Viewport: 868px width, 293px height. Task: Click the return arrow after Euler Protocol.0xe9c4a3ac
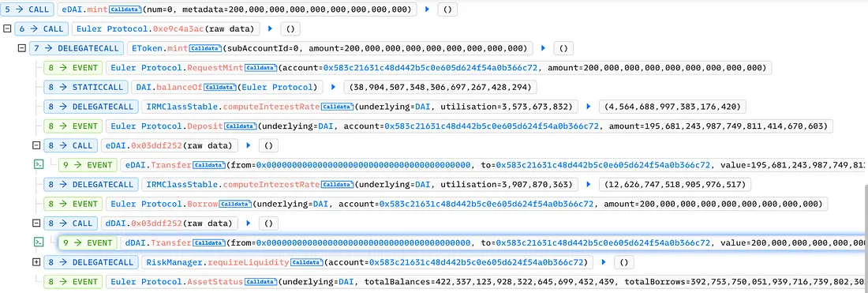click(x=270, y=28)
